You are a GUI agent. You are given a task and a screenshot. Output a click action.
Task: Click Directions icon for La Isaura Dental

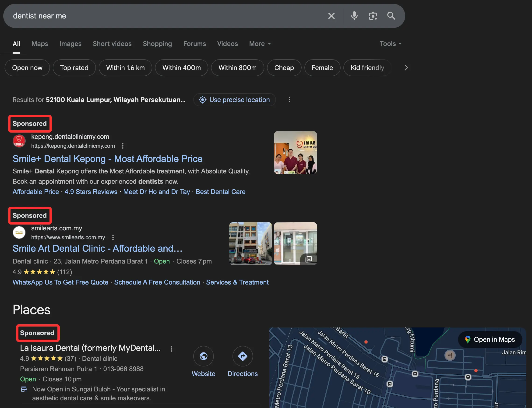tap(243, 356)
